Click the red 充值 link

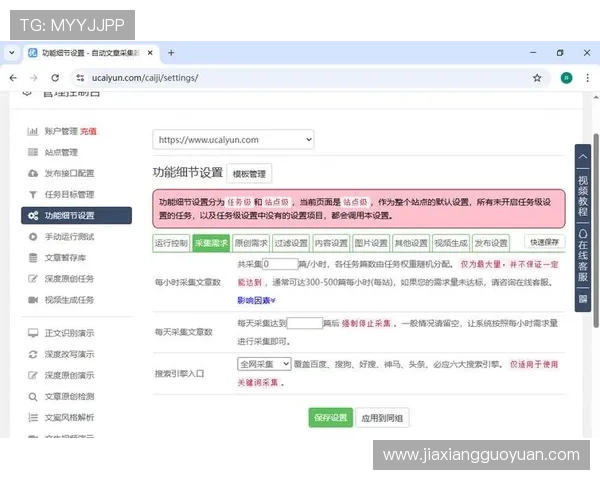click(88, 132)
